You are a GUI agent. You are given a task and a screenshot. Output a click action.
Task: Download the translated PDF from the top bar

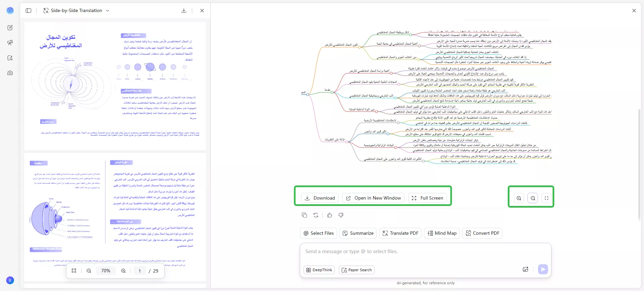(184, 11)
